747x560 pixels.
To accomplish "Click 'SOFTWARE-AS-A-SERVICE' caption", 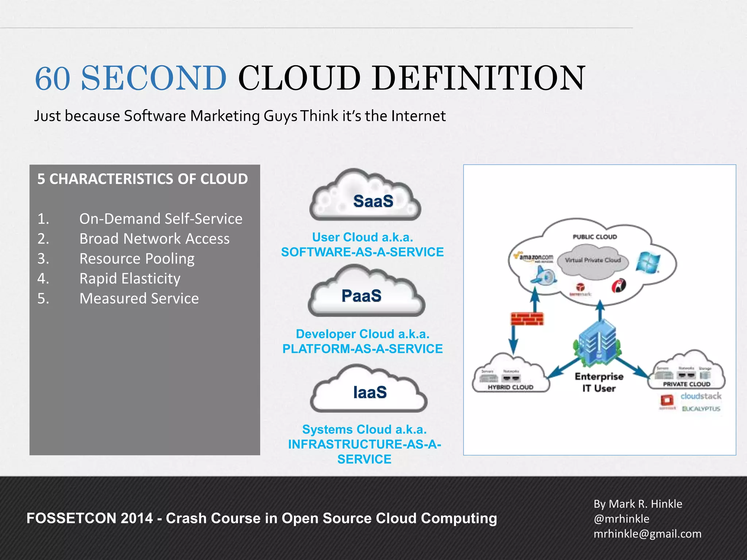I will coord(363,252).
